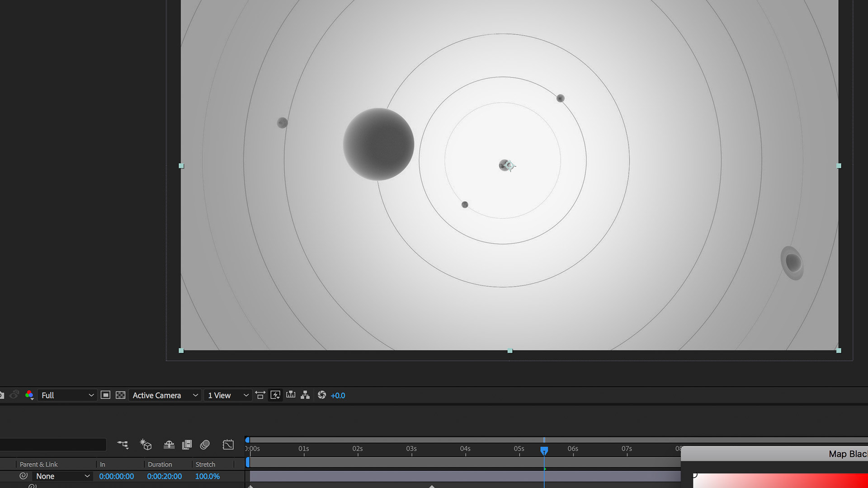Click the In column header
Screen dimensions: 868x488
click(103, 464)
